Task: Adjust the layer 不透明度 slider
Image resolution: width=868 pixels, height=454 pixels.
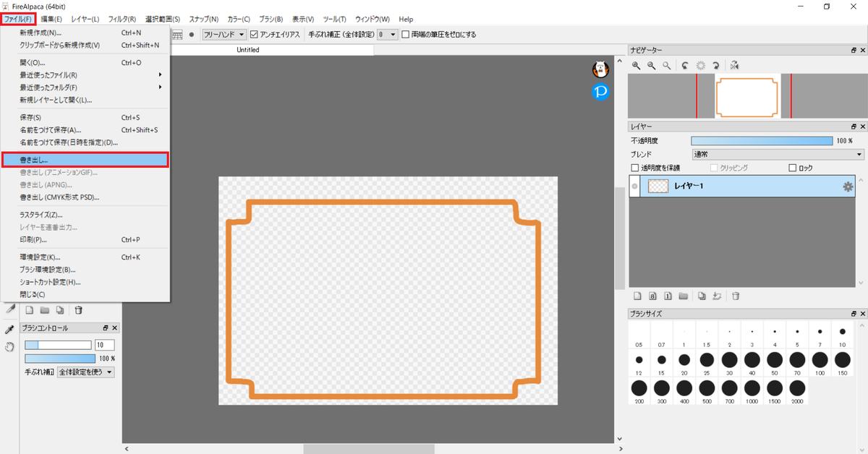Action: coord(762,140)
